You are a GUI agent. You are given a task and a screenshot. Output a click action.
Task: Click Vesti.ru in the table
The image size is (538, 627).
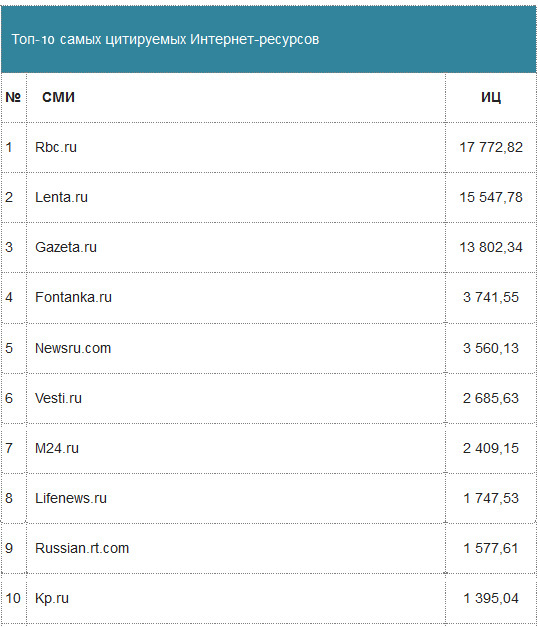(x=58, y=398)
